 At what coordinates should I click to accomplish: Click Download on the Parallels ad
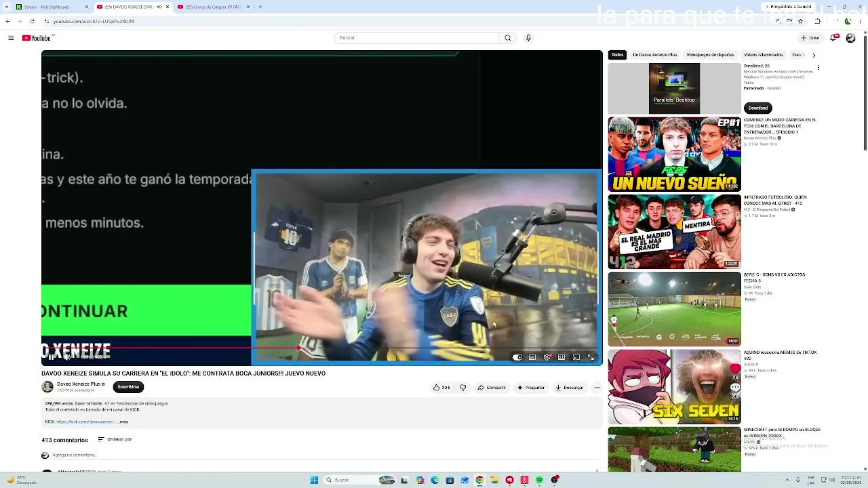[758, 108]
